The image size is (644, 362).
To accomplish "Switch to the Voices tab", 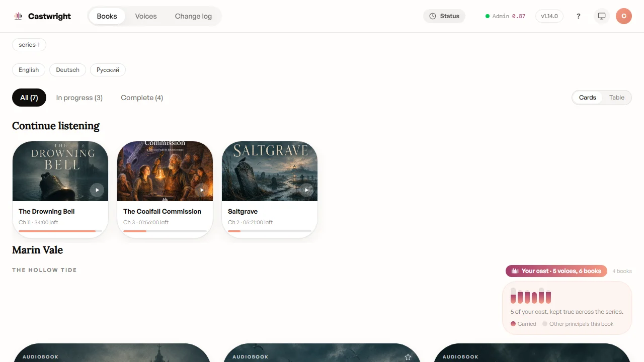I will pyautogui.click(x=146, y=16).
